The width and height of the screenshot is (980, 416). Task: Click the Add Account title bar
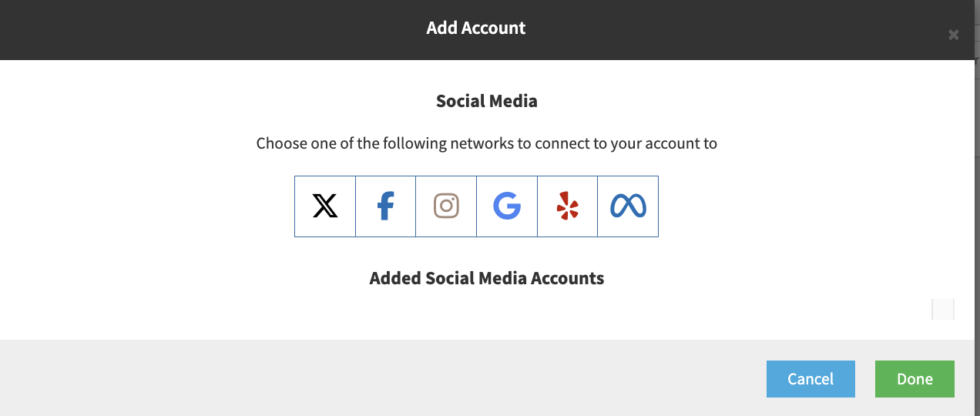tap(476, 29)
